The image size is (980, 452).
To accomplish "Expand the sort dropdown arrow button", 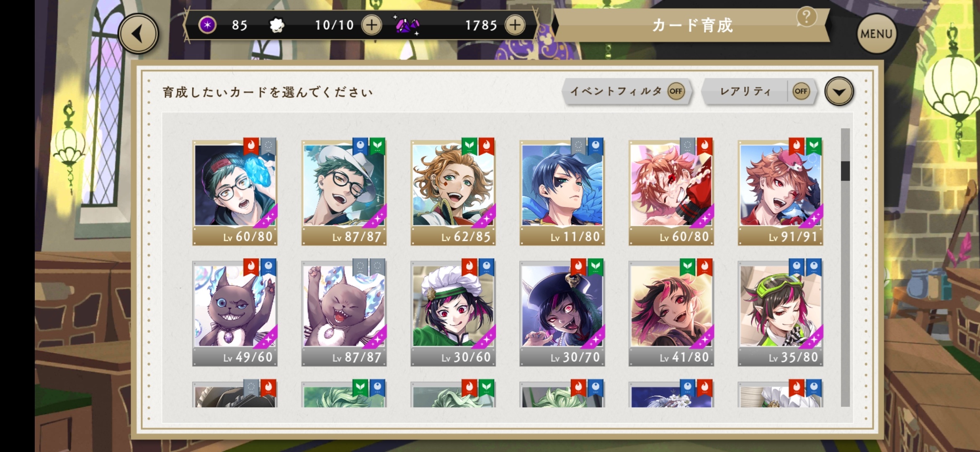I will 839,91.
